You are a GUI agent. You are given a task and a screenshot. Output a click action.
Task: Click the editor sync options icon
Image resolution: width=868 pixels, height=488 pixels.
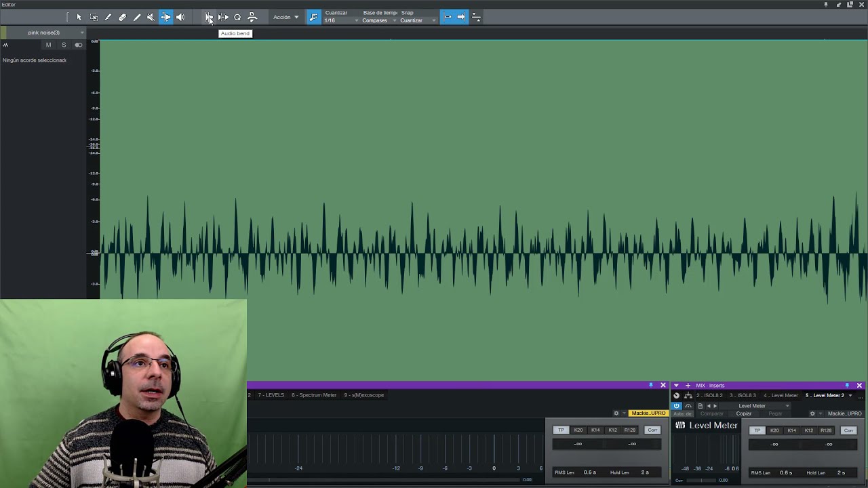pos(476,17)
